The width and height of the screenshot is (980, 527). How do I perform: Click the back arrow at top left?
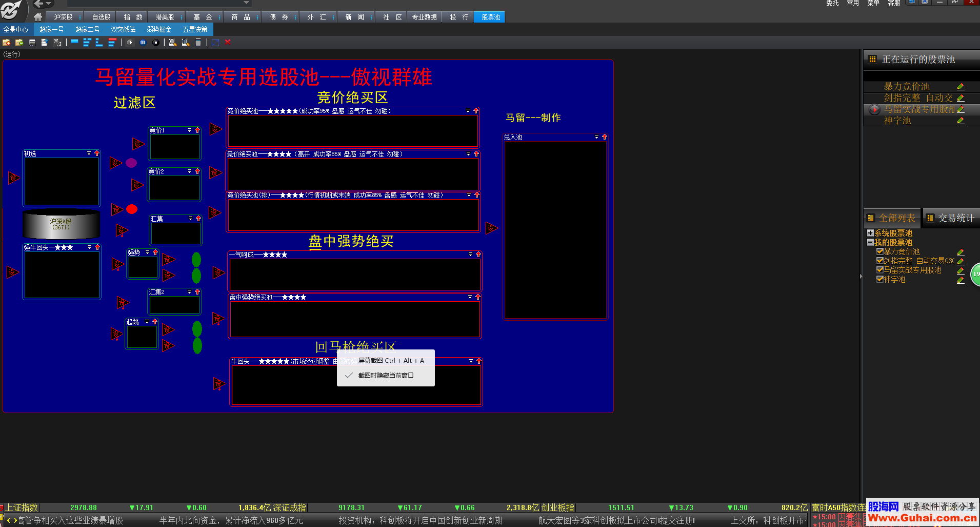tap(39, 4)
